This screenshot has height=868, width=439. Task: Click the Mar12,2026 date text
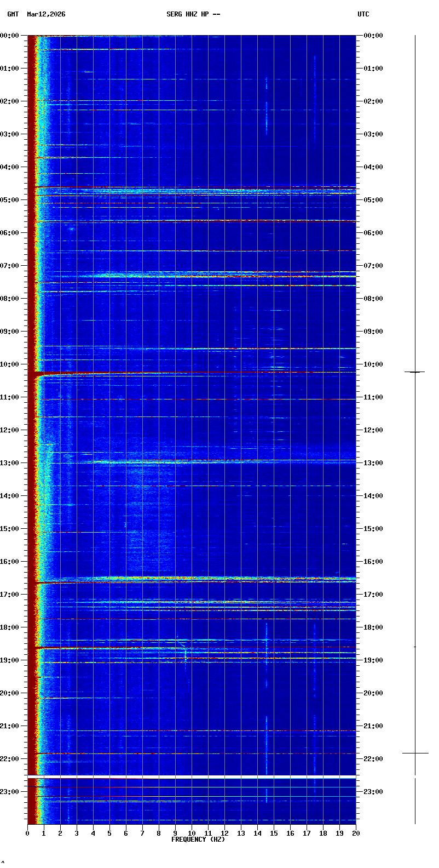pyautogui.click(x=46, y=14)
